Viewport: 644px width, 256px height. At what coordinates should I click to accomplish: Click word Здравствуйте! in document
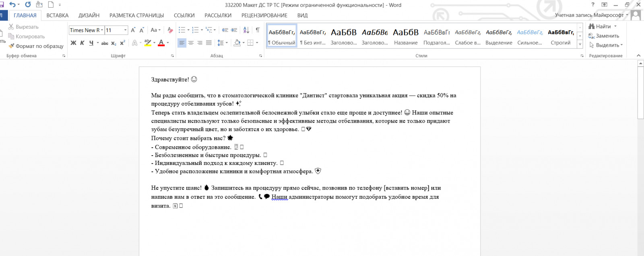[170, 79]
